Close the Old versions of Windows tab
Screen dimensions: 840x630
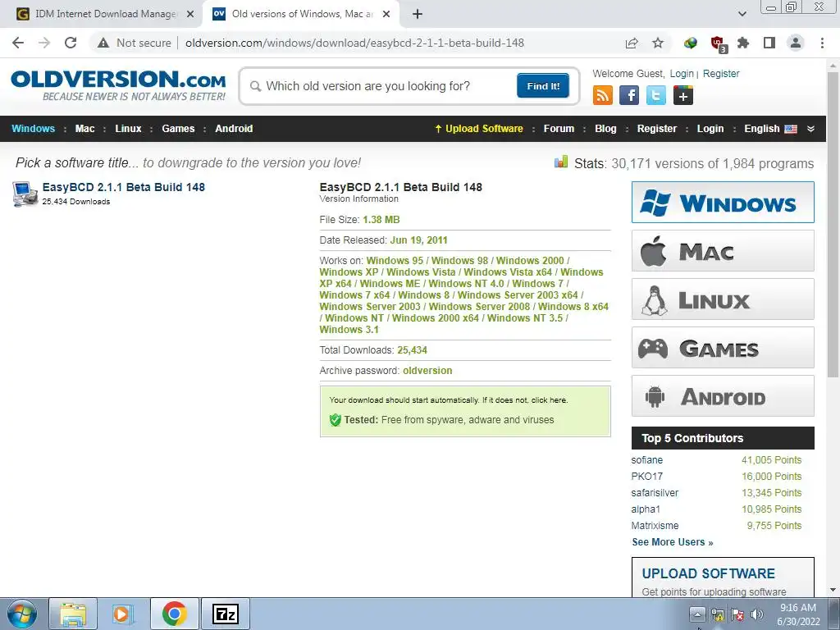pos(386,14)
